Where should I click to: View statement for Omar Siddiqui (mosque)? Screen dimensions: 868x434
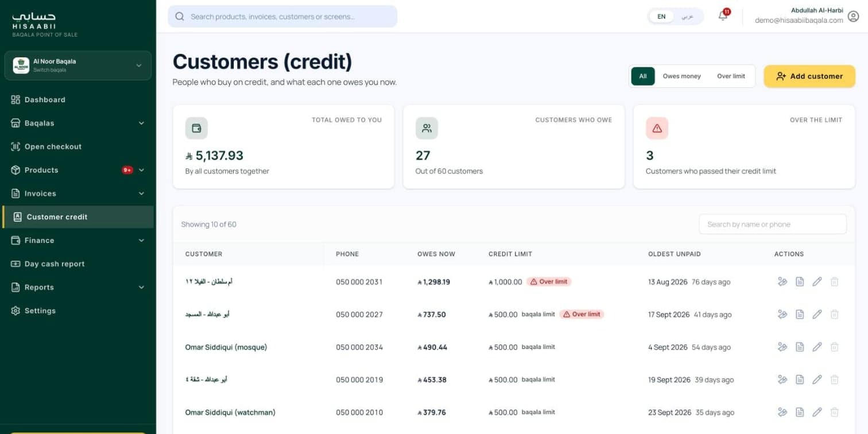click(x=800, y=347)
